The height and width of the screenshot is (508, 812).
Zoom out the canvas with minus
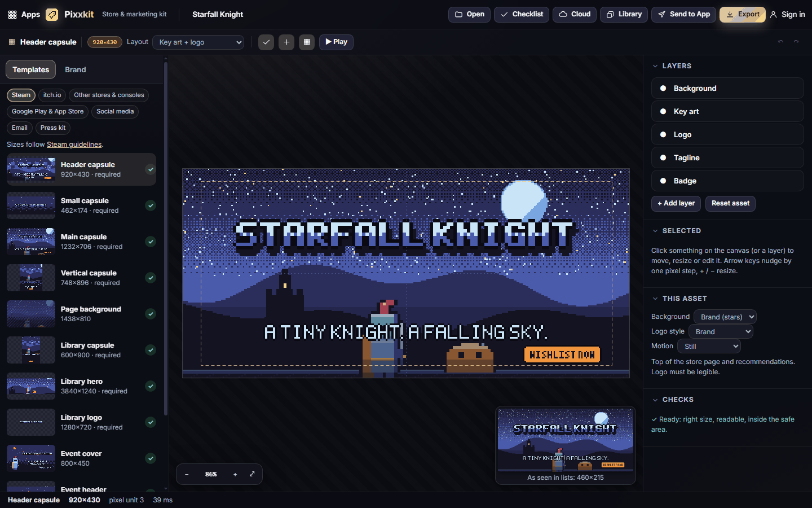[187, 474]
